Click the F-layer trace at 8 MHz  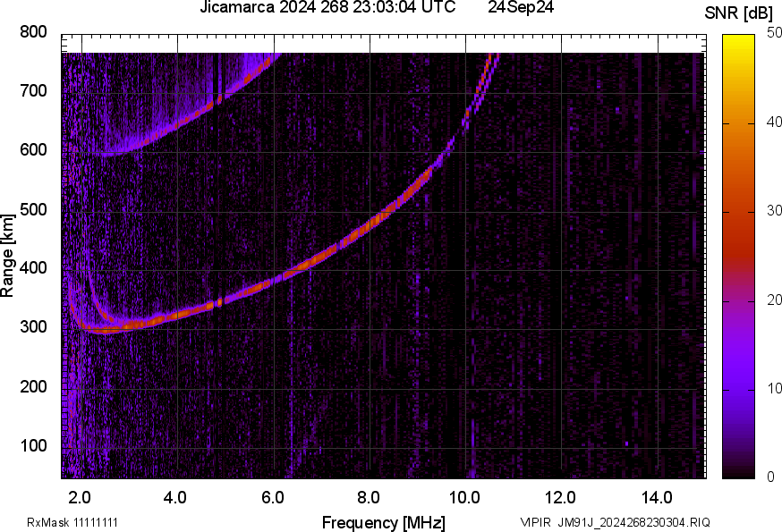point(370,225)
